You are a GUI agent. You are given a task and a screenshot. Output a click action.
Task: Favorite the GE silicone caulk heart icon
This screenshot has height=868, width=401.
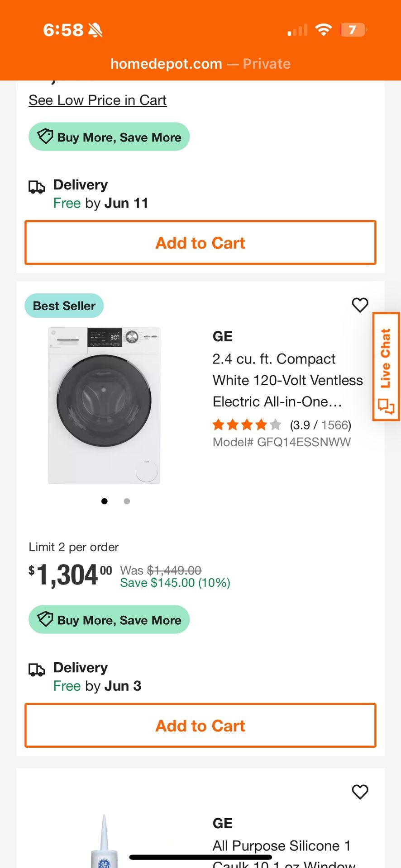tap(360, 792)
